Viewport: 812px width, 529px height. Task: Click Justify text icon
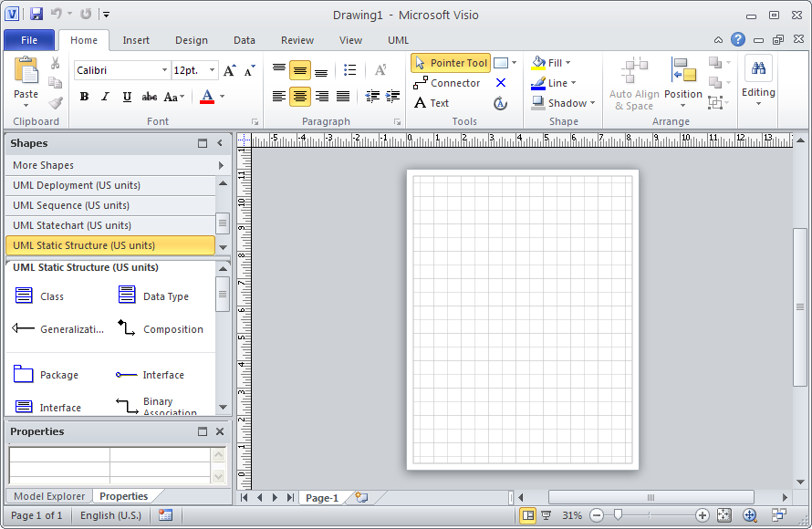[x=343, y=97]
